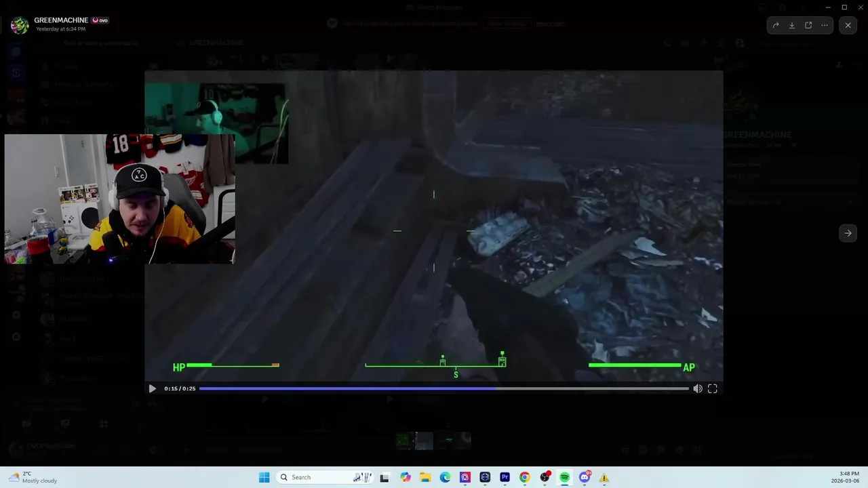Play the paused video
The image size is (868, 488).
click(152, 388)
